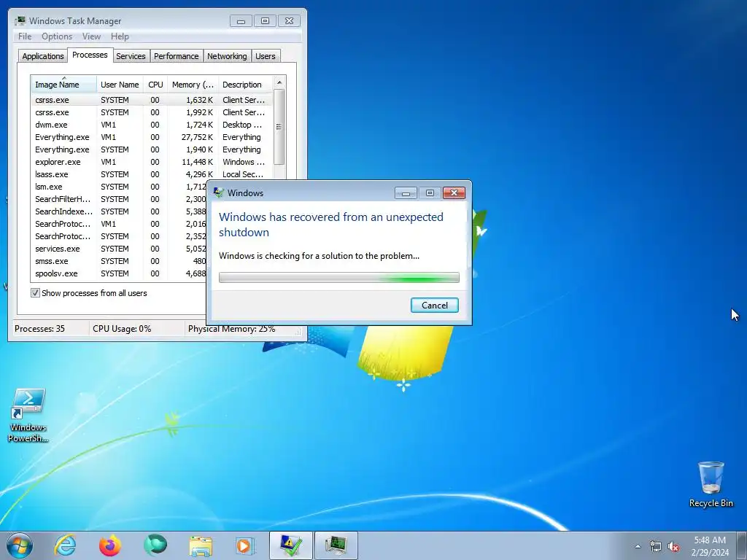Select Everything.exe row owned by VM1
The height and width of the screenshot is (560, 747).
click(x=152, y=137)
